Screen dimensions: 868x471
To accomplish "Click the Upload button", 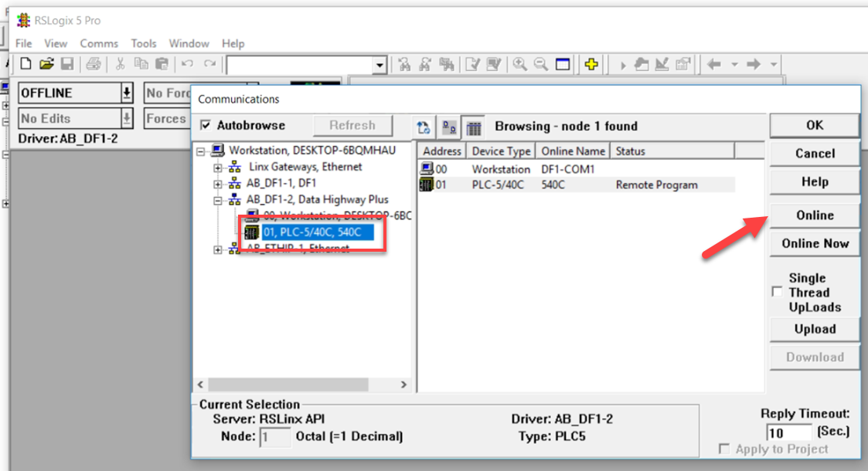I will click(814, 329).
